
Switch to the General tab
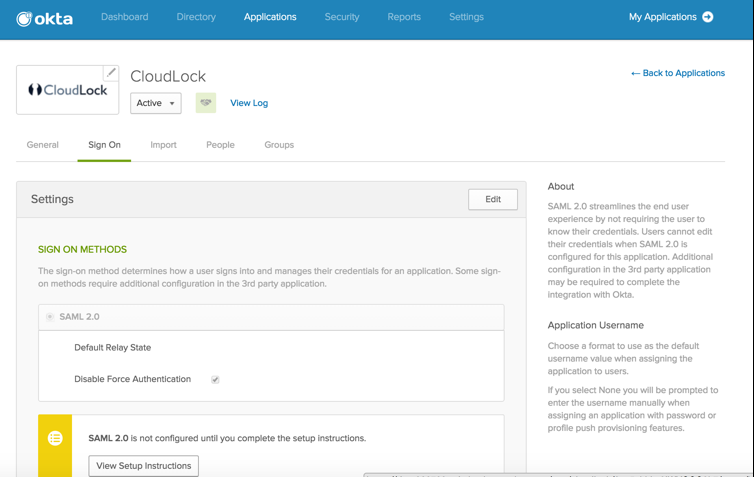point(43,145)
